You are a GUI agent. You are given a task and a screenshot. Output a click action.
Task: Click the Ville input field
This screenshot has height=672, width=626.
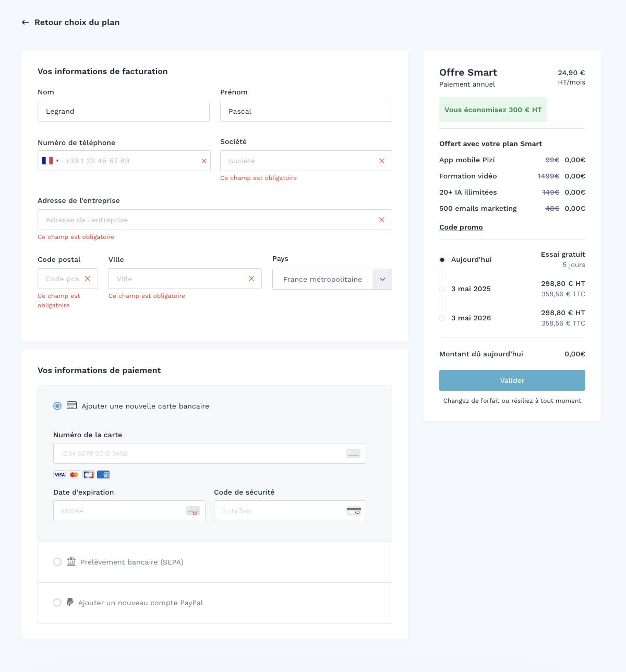click(x=185, y=279)
